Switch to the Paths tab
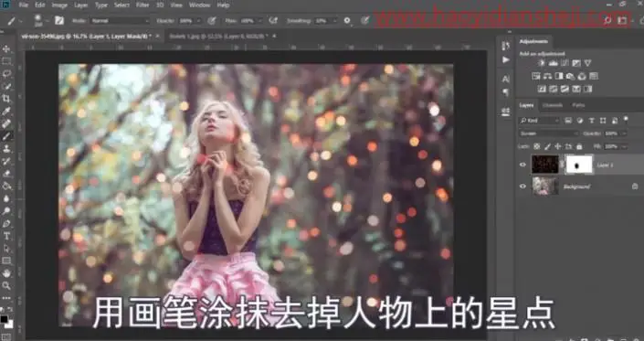The height and width of the screenshot is (341, 644). (578, 105)
